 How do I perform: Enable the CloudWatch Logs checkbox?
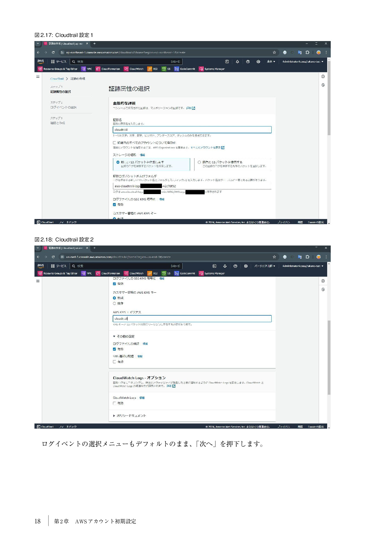coord(114,403)
